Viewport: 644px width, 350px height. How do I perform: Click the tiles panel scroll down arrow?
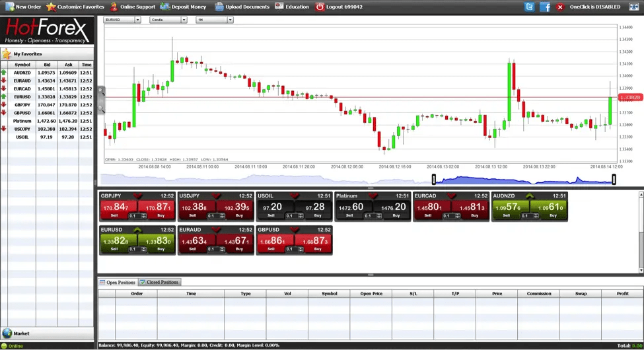point(641,270)
